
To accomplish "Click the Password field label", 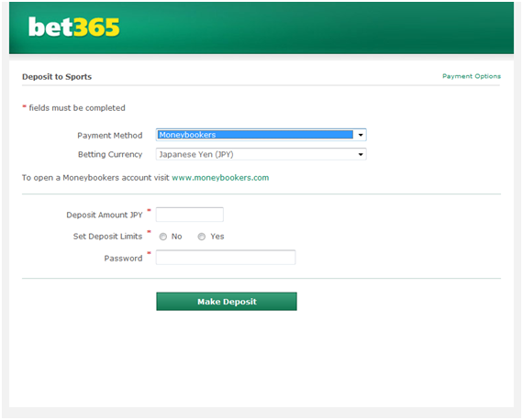I will tap(123, 259).
